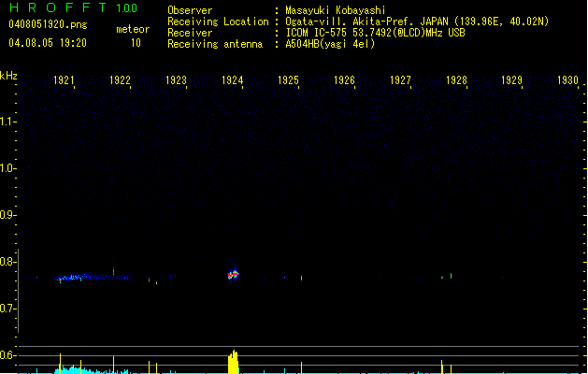
Task: Click the 1.0 kHz frequency axis label
Action: click(x=7, y=168)
